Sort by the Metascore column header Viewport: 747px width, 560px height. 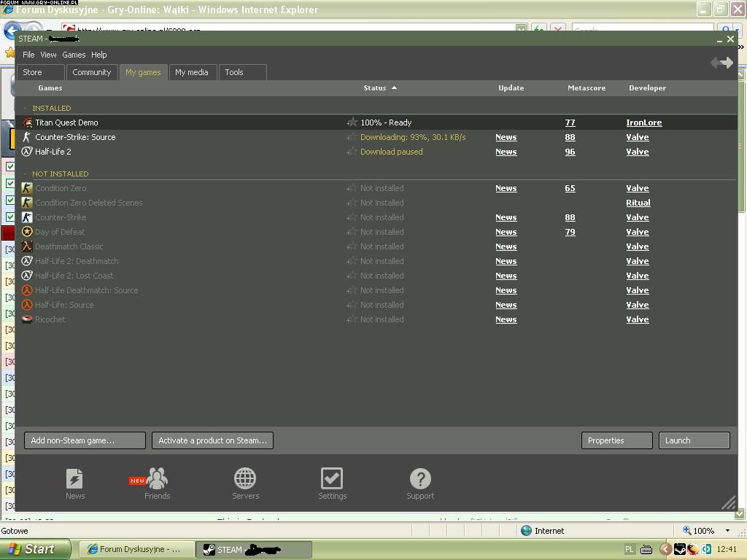pyautogui.click(x=587, y=87)
